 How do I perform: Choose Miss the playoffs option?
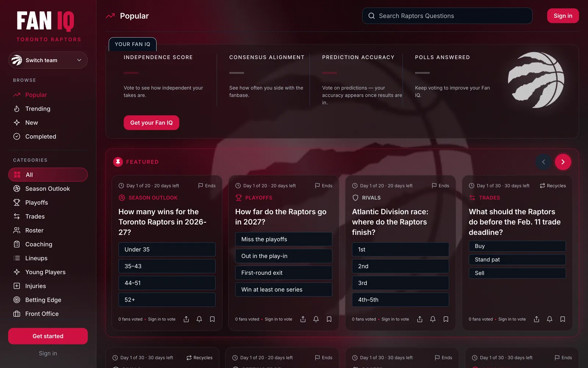284,239
